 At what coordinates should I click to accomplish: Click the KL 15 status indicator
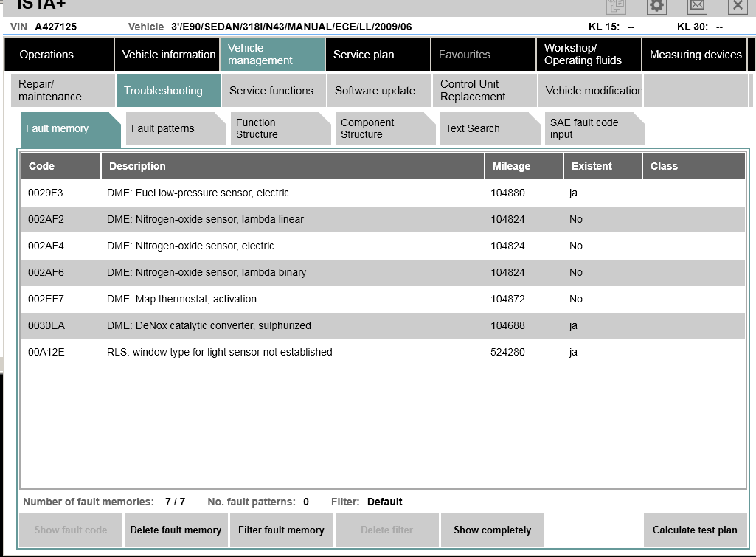coord(611,27)
